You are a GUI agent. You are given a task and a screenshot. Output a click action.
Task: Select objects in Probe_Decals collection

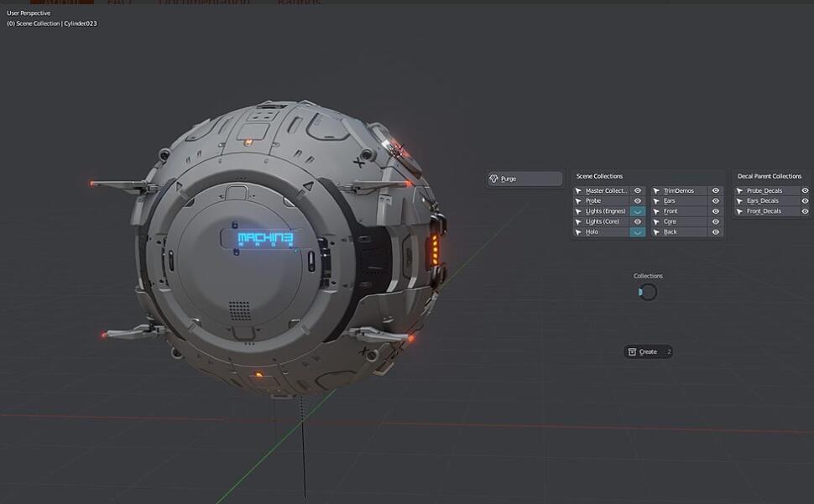[x=767, y=191]
